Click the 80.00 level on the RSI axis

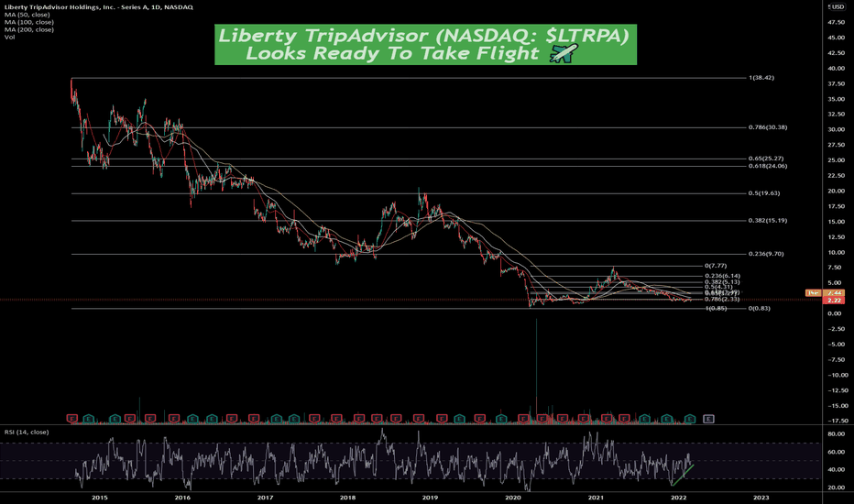pyautogui.click(x=836, y=434)
